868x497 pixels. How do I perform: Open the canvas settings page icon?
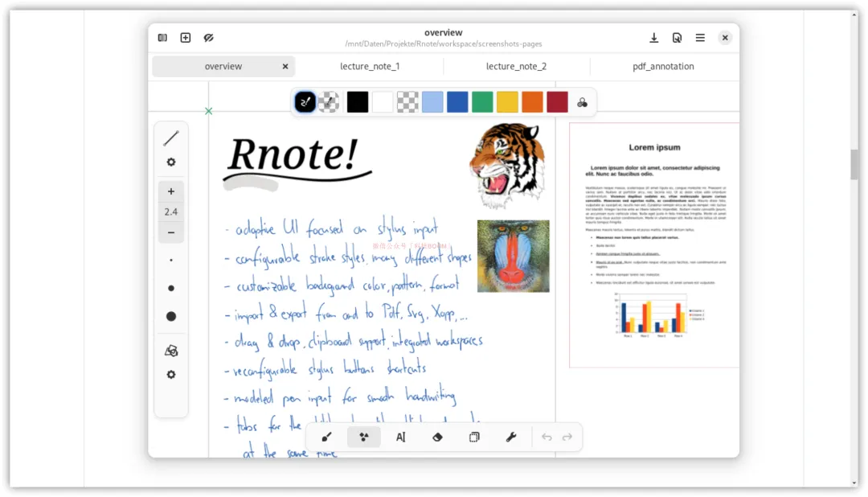677,38
